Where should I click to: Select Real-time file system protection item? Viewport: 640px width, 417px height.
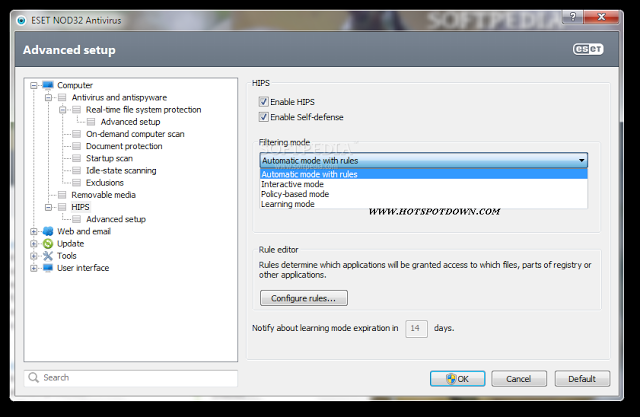click(x=143, y=110)
